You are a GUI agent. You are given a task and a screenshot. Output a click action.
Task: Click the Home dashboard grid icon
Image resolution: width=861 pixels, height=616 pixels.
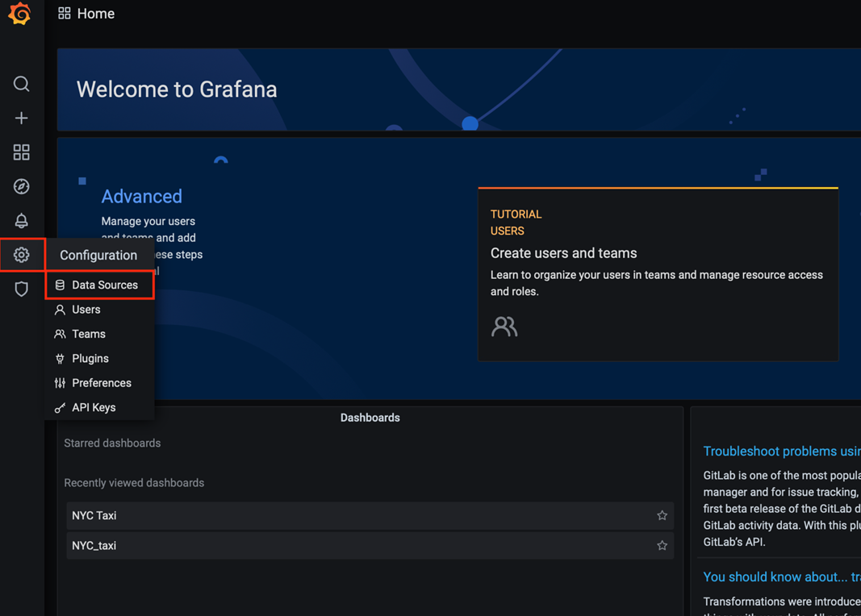[x=65, y=13]
